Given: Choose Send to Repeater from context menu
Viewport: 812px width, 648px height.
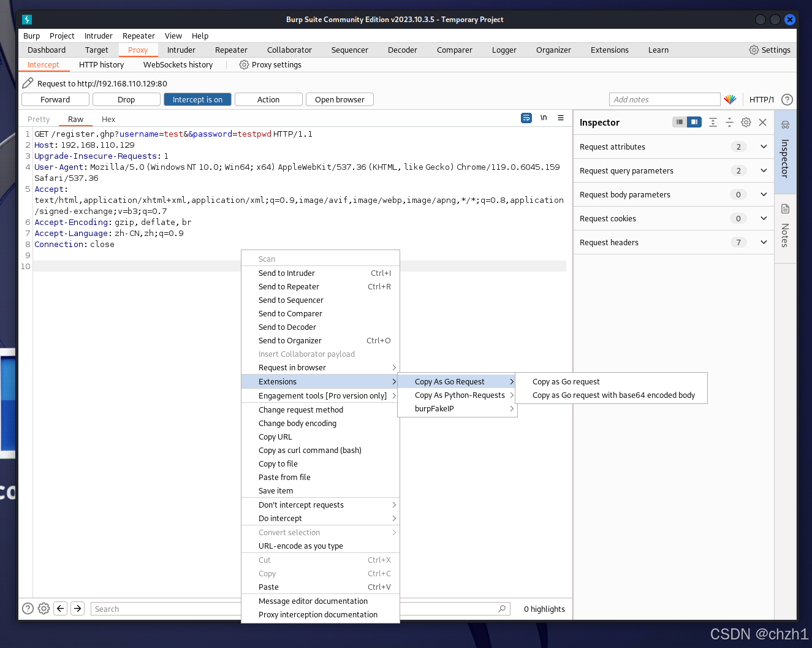Looking at the screenshot, I should tap(321, 287).
